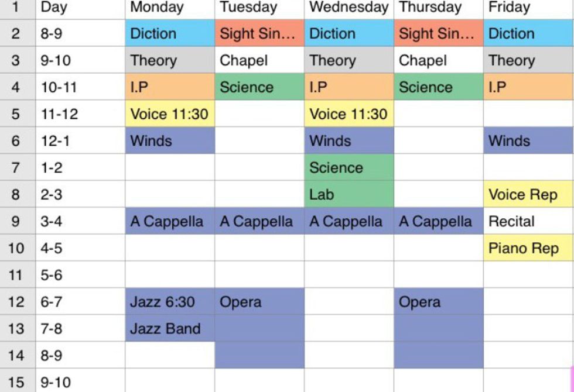Screen dimensions: 574x392
Task: Select the Jazz 6:30 cell
Action: click(x=170, y=302)
